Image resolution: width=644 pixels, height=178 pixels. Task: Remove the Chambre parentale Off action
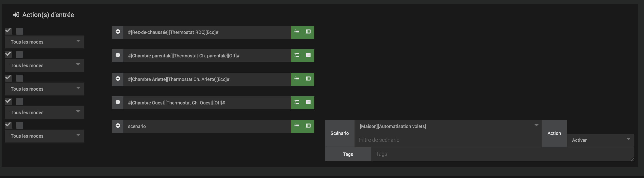click(118, 55)
